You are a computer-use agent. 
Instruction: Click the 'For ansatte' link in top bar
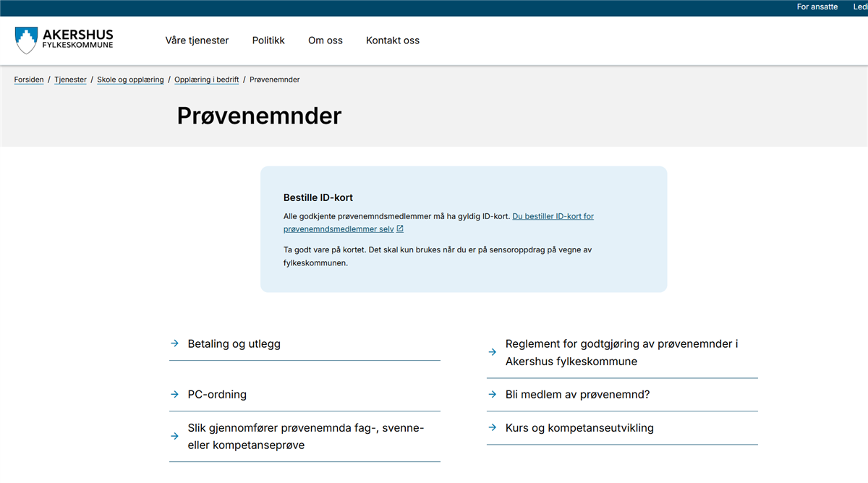pyautogui.click(x=817, y=7)
